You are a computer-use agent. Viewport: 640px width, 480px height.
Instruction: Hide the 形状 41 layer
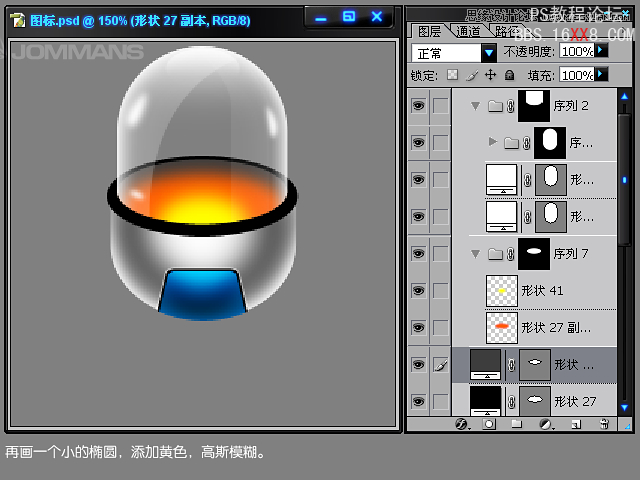[x=418, y=290]
